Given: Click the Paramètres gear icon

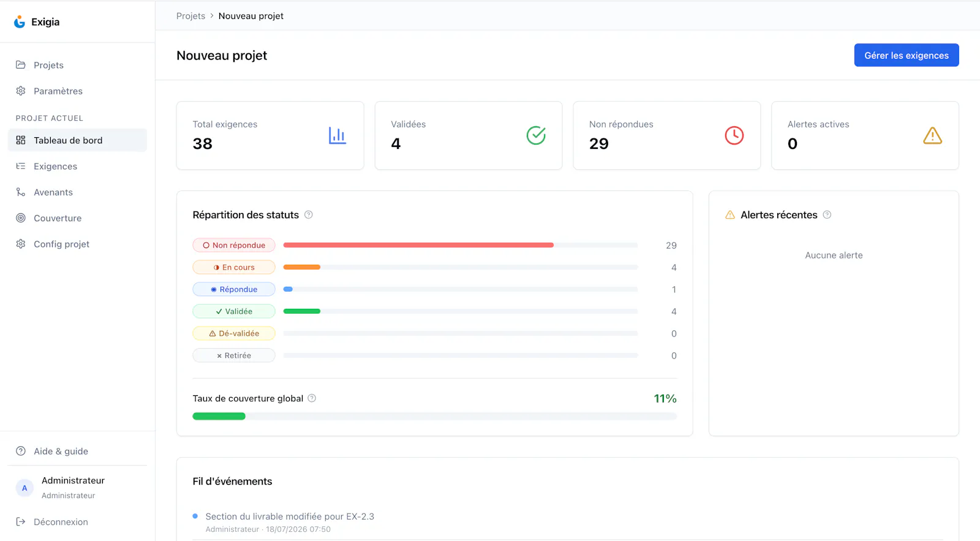Looking at the screenshot, I should [x=21, y=91].
